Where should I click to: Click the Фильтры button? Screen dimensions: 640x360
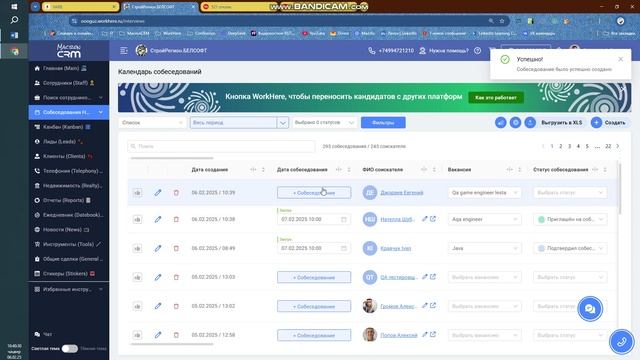[383, 122]
